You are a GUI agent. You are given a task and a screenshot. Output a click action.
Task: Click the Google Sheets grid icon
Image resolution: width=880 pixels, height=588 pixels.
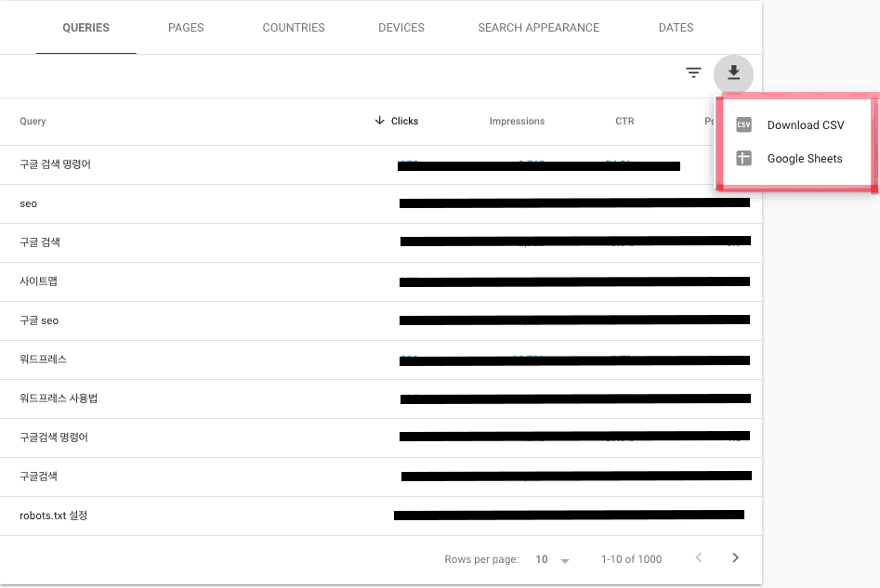(744, 158)
